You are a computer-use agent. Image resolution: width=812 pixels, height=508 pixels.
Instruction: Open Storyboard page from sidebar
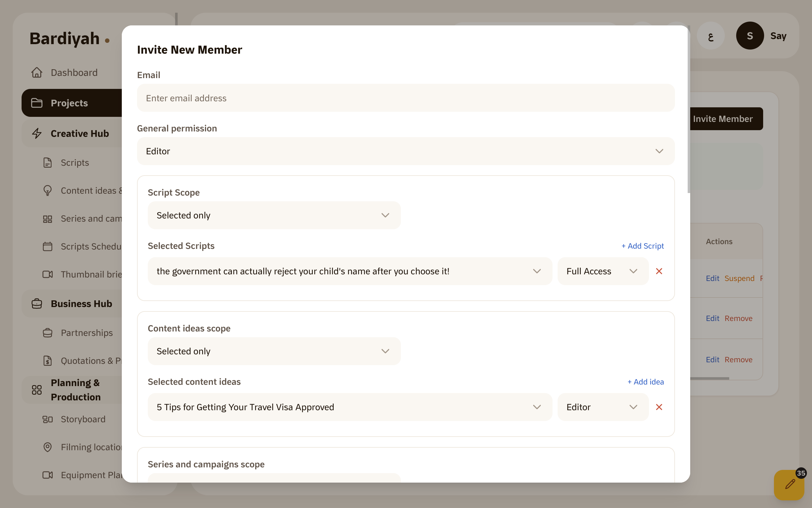pos(83,419)
